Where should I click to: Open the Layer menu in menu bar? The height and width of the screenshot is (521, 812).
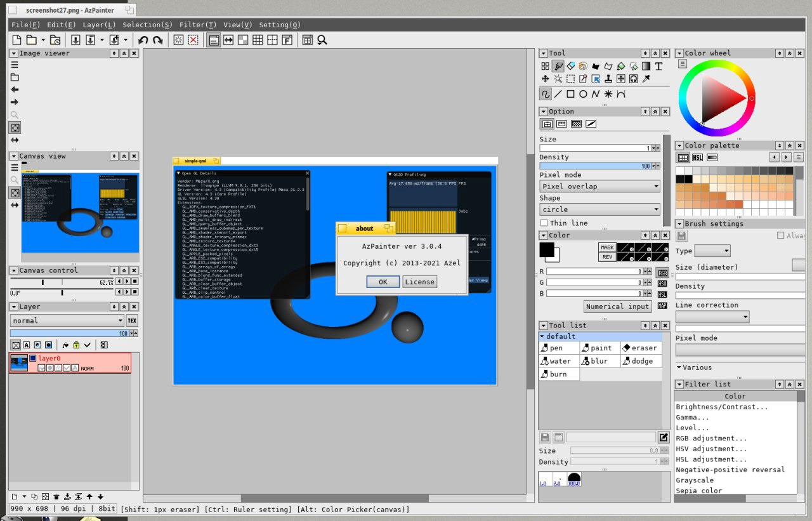(x=99, y=25)
